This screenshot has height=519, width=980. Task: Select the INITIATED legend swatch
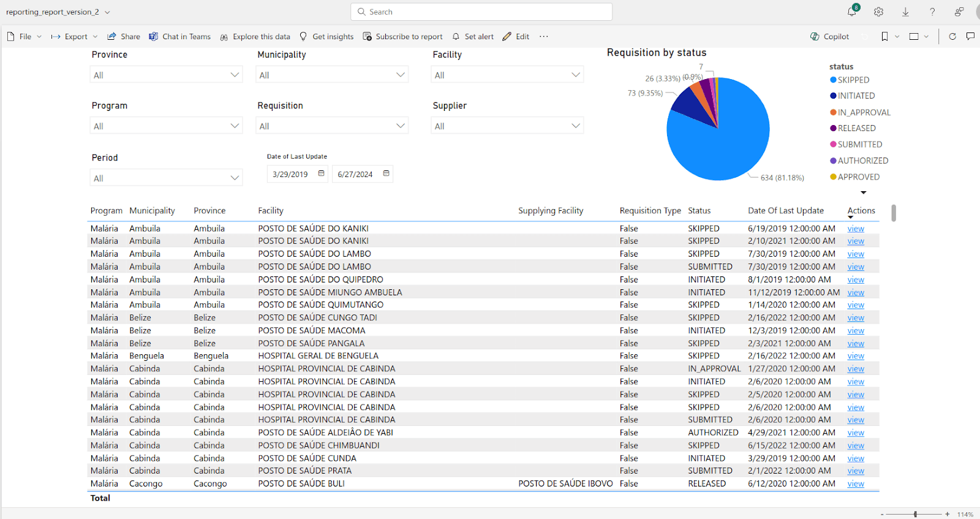(833, 96)
